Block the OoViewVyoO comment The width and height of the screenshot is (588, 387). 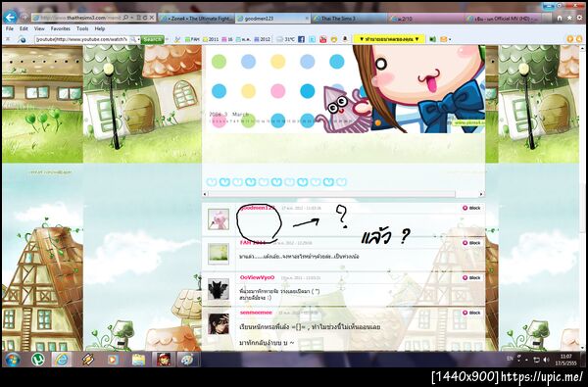(x=471, y=278)
